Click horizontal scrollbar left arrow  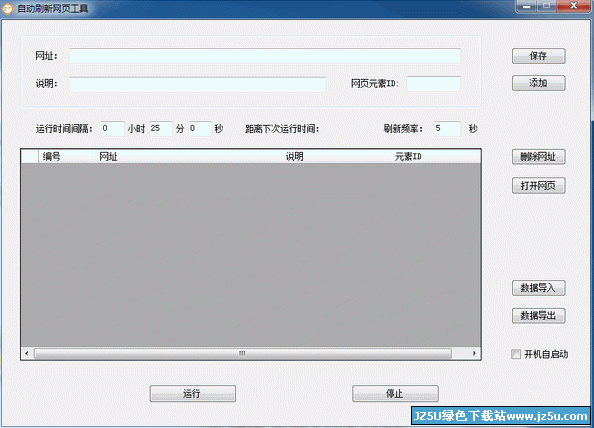pos(27,353)
